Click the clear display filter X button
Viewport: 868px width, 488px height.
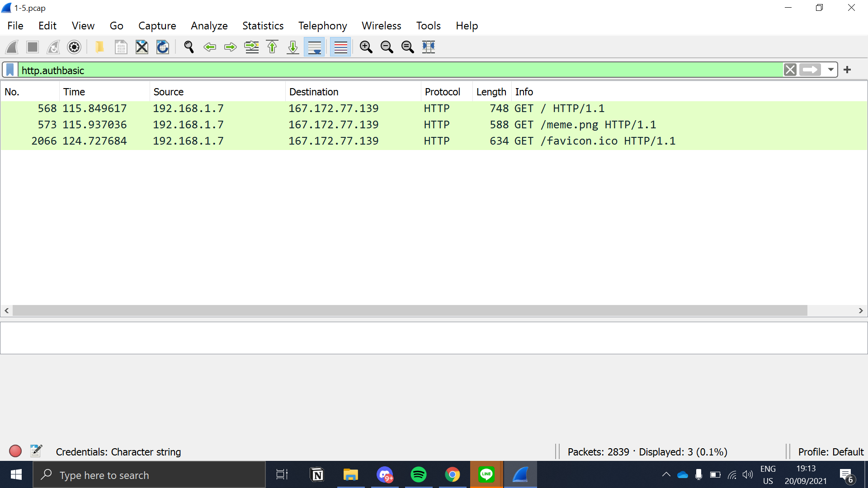point(791,70)
